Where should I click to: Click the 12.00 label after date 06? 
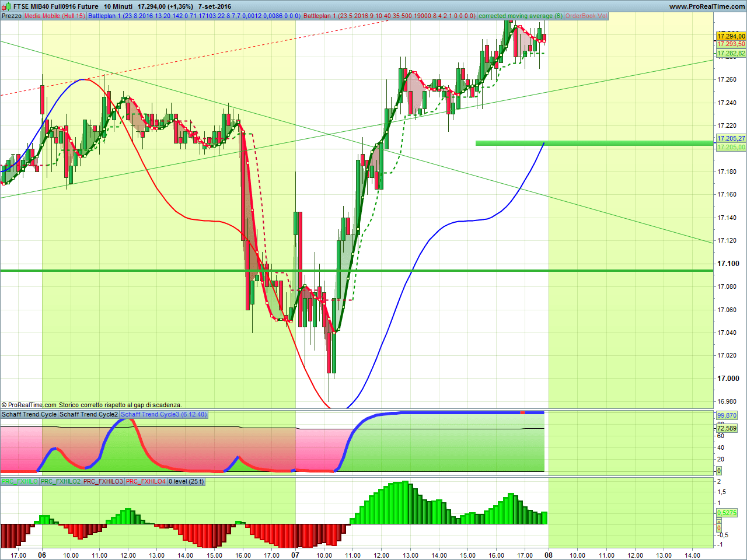(x=128, y=555)
